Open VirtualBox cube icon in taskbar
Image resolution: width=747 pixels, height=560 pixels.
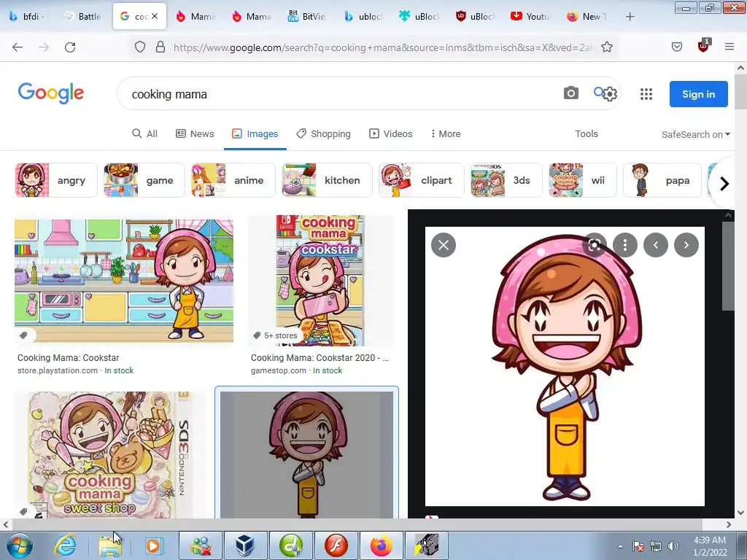[x=245, y=545]
